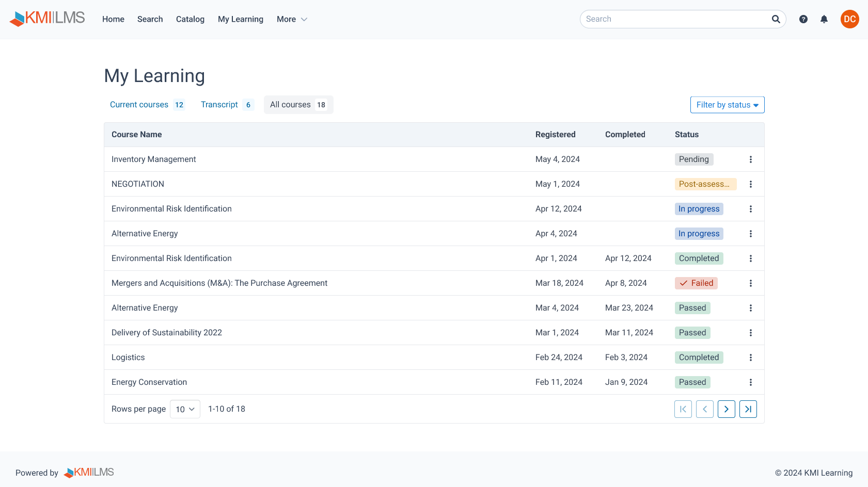Go to next page of results
This screenshot has height=487, width=868.
click(727, 409)
